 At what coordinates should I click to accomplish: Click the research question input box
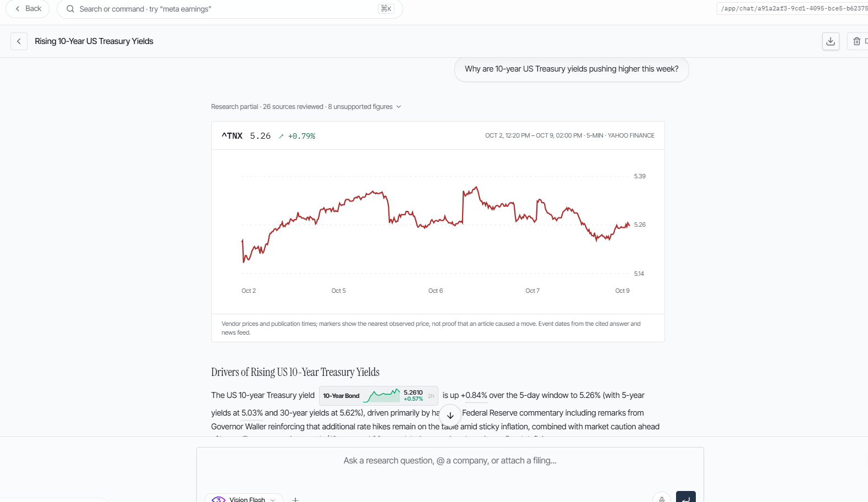coord(450,461)
